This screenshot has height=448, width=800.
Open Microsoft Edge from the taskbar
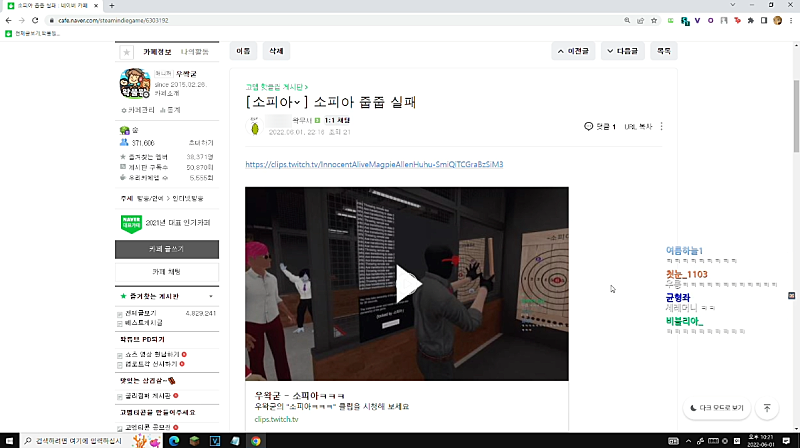(174, 441)
